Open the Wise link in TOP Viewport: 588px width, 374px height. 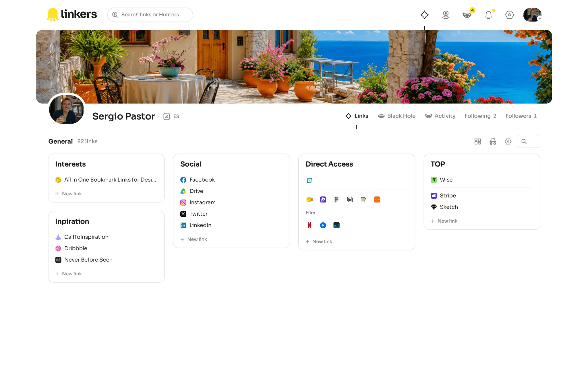[442, 180]
